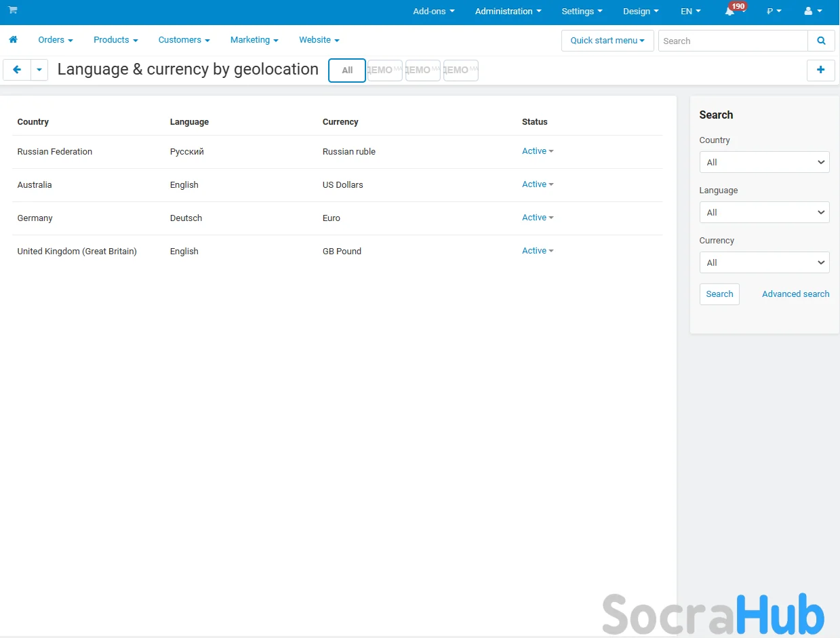Expand the caret beside the back arrow
Viewport: 840px width, 638px height.
pos(39,70)
